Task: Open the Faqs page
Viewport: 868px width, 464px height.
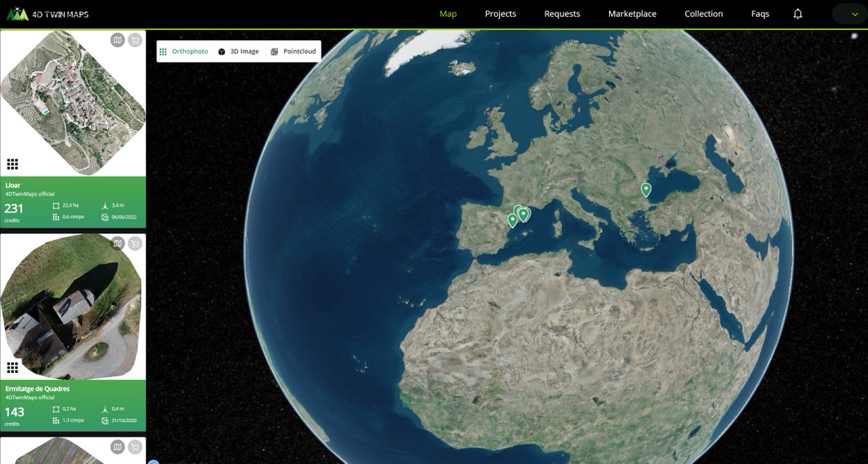Action: coord(760,14)
